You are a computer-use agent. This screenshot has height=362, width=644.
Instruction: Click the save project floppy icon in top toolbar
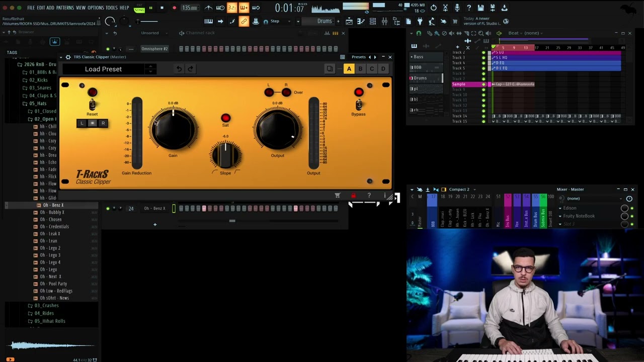click(480, 8)
